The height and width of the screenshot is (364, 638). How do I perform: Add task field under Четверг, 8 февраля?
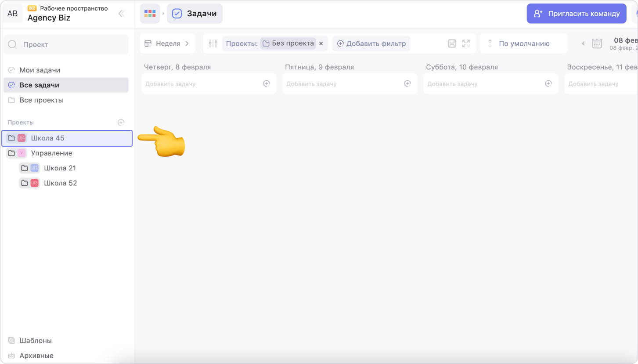(x=209, y=83)
